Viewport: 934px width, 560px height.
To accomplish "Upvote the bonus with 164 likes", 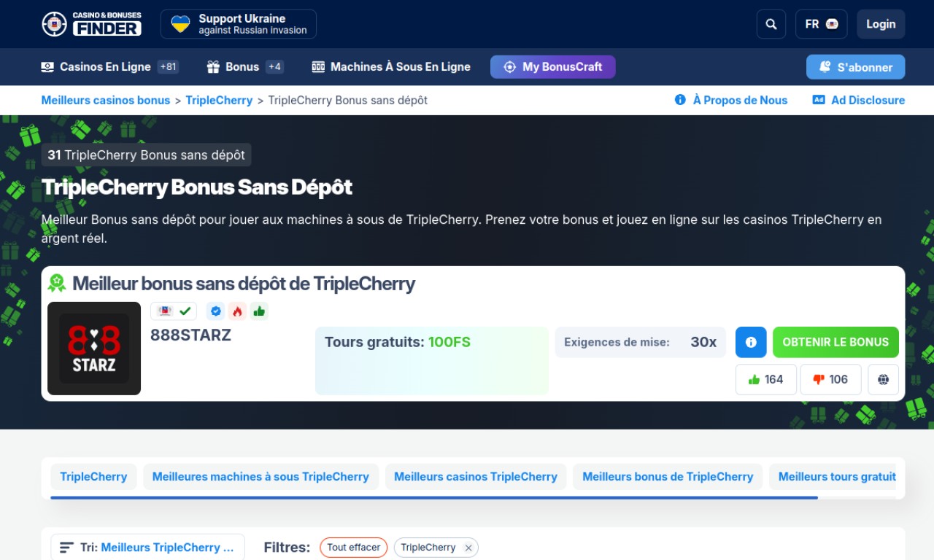I will [765, 380].
